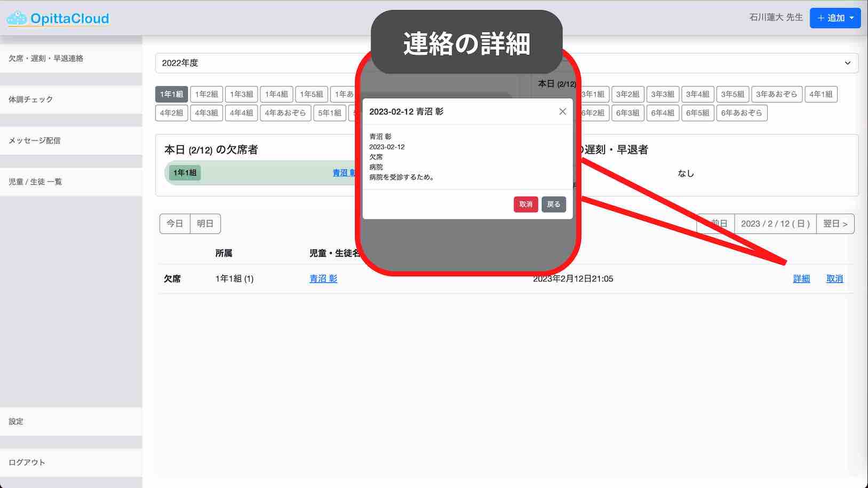This screenshot has width=868, height=488.
Task: Select the 1年5組 class filter
Action: (312, 94)
